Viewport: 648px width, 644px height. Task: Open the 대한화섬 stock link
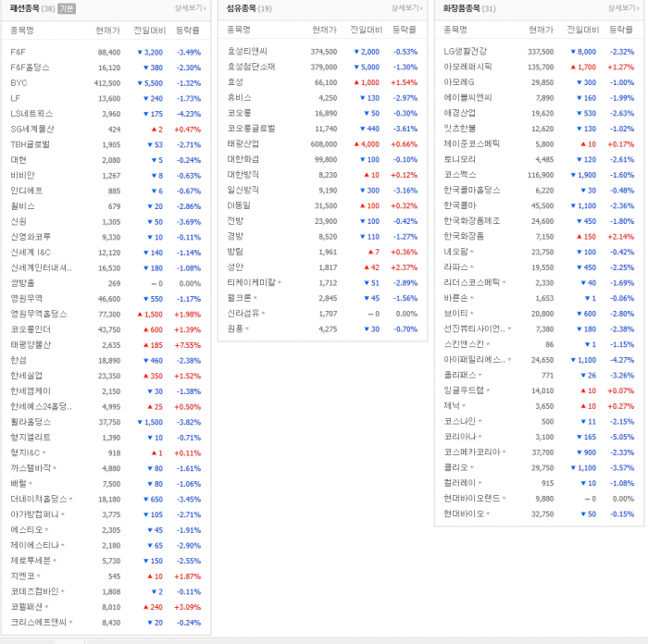(x=243, y=159)
